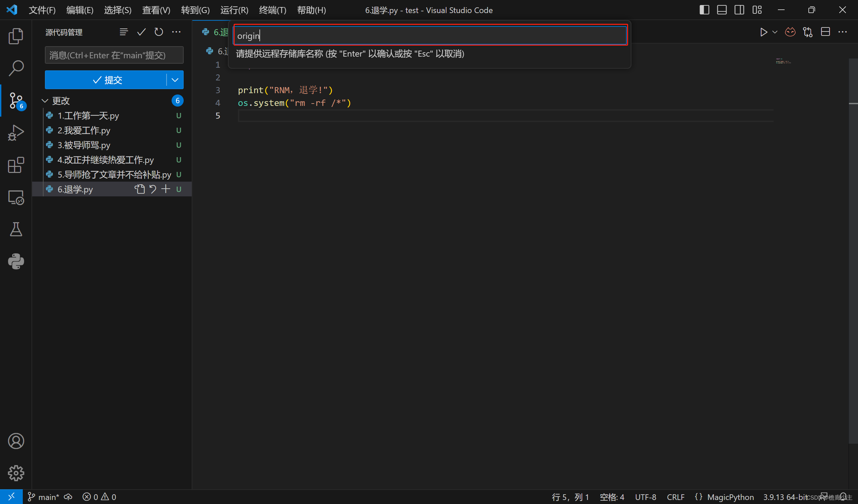The height and width of the screenshot is (504, 858).
Task: Open the 转到(G) menu
Action: tap(195, 10)
